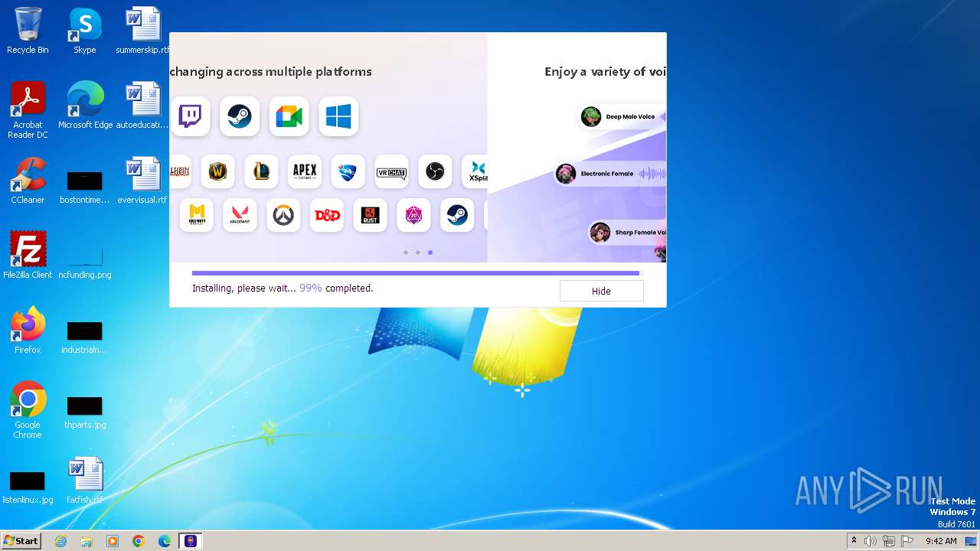Click the 9:42 AM taskbar clock
Image resolution: width=980 pixels, height=551 pixels.
[941, 541]
